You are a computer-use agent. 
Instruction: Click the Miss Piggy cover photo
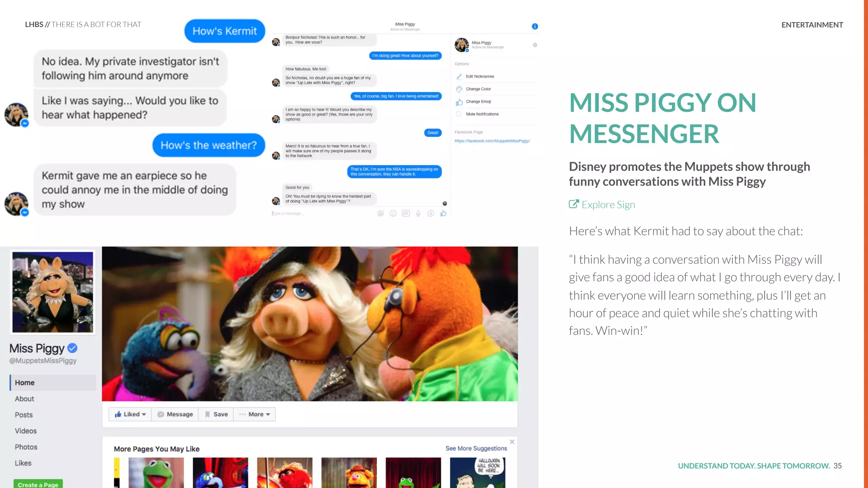pyautogui.click(x=310, y=324)
